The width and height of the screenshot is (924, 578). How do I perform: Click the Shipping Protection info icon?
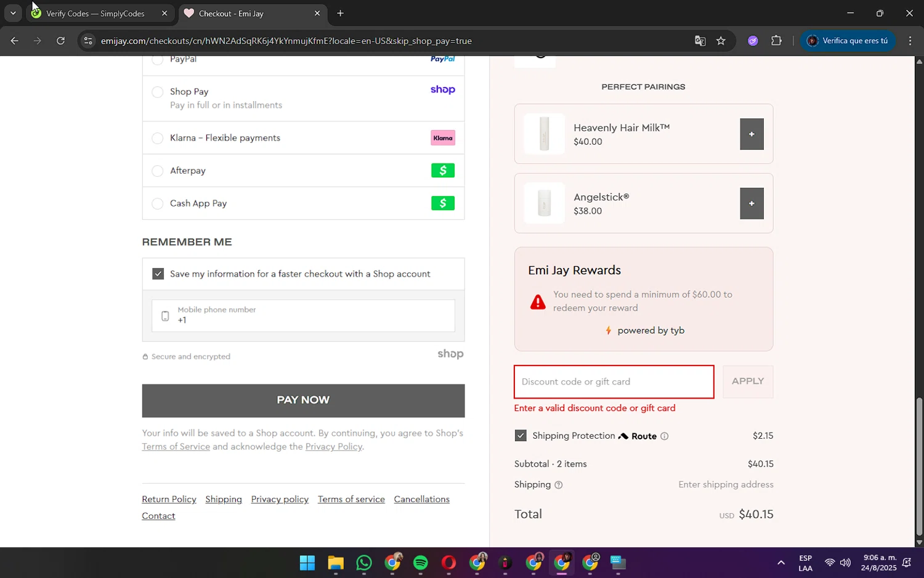(664, 436)
